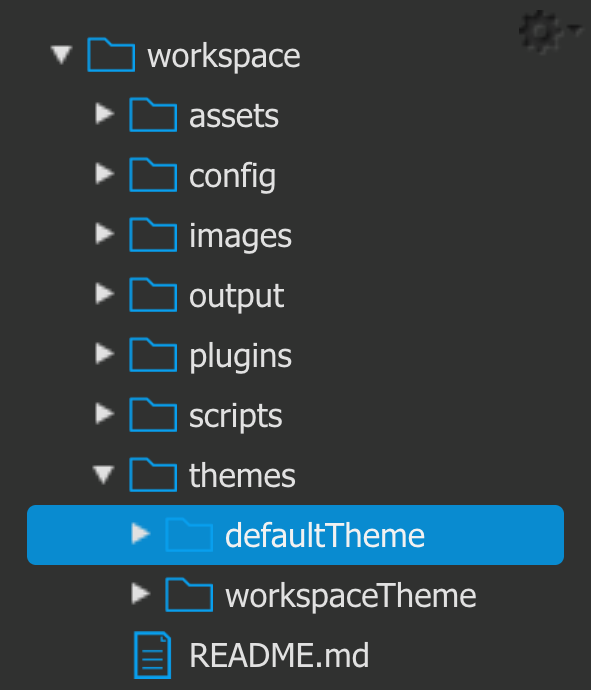Viewport: 591px width, 690px height.
Task: Open the dropdown arrow beside gear icon
Action: (x=576, y=29)
